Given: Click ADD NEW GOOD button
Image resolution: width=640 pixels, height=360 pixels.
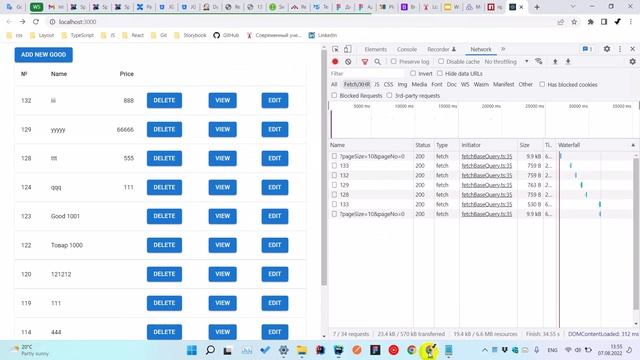Looking at the screenshot, I should click(44, 55).
